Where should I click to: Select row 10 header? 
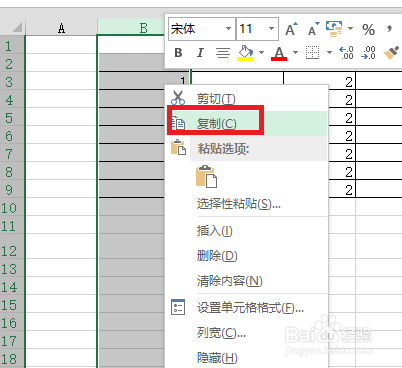tap(12, 208)
